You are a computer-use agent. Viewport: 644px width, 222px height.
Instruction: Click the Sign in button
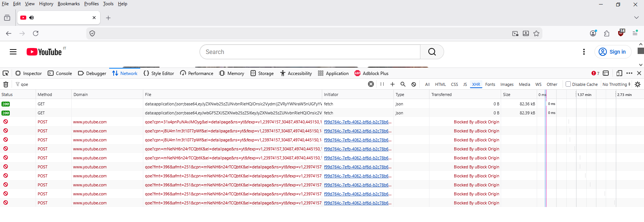pos(612,52)
